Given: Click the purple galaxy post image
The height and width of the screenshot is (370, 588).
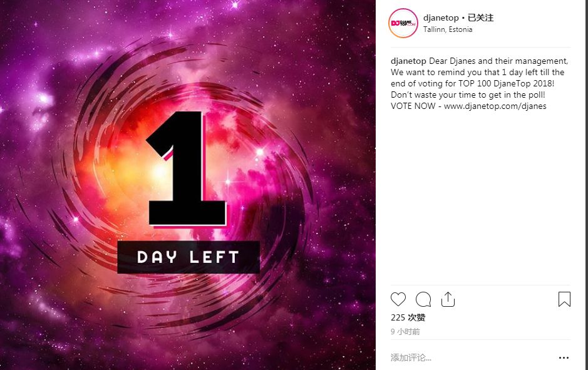Looking at the screenshot, I should click(x=187, y=185).
